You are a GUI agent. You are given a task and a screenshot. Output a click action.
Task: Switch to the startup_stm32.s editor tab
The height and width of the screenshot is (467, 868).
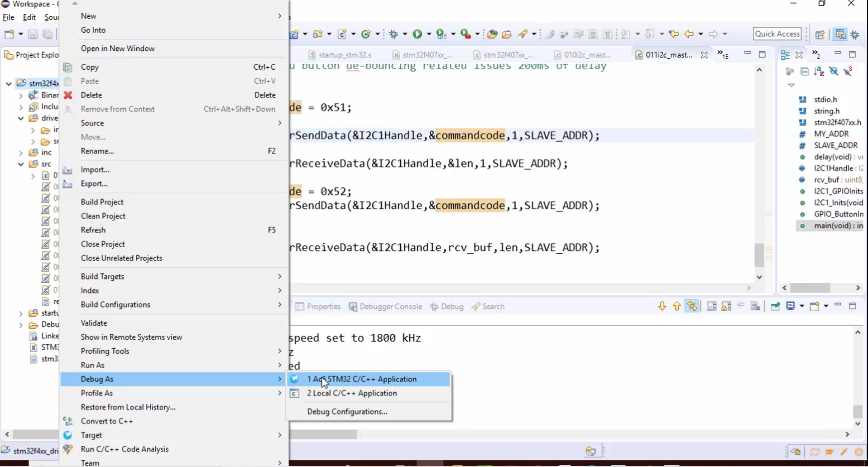tap(340, 55)
